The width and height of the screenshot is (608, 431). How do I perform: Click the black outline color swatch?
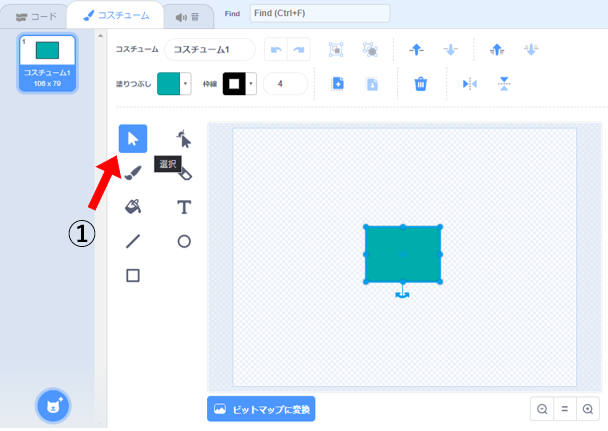tap(234, 84)
